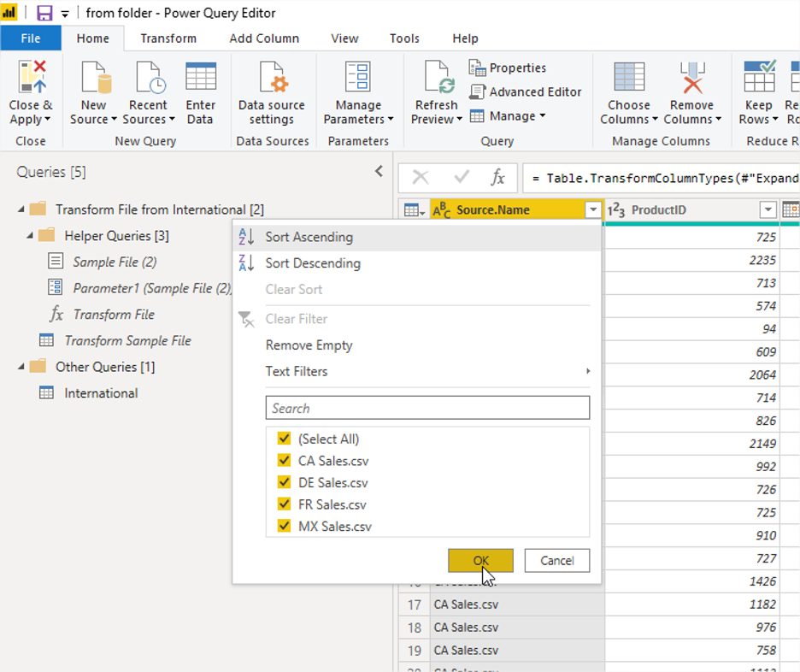
Task: Click the Manage Parameters icon
Action: coord(357,77)
